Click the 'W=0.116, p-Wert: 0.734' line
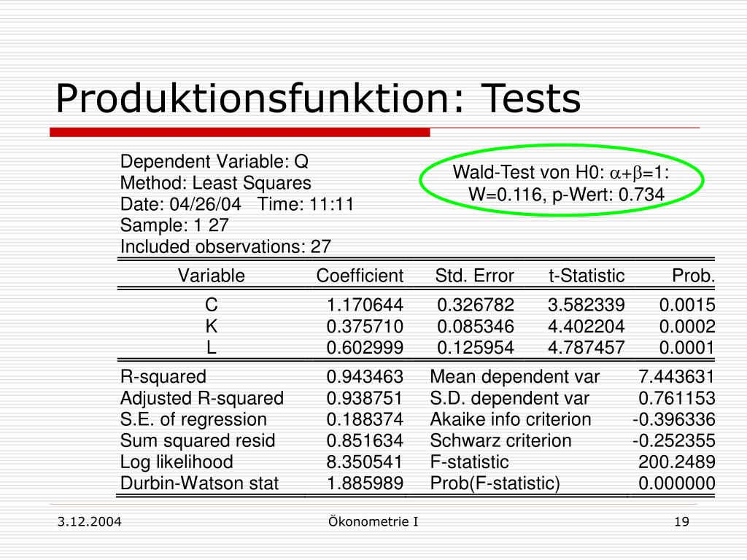The width and height of the screenshot is (747, 560). point(566,194)
